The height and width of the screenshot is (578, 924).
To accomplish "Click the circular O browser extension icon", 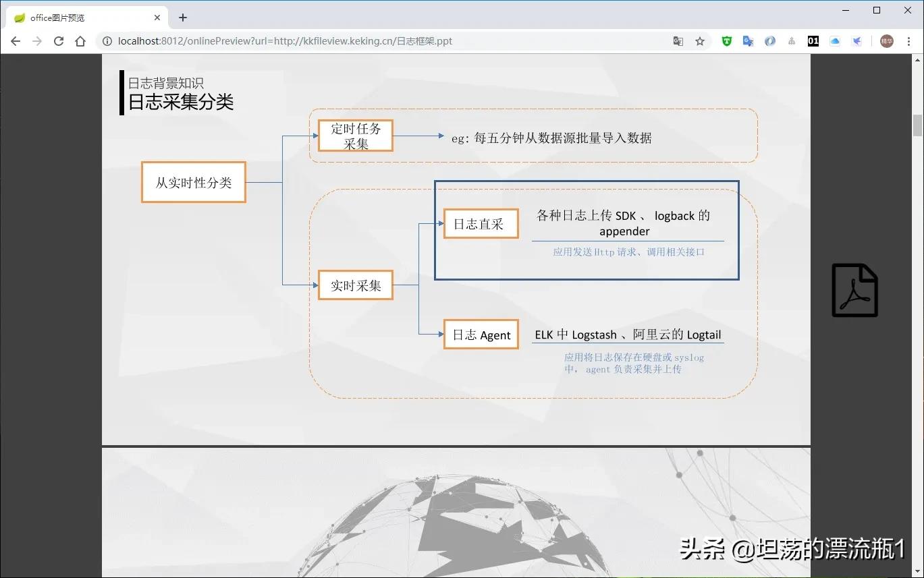I will 769,41.
